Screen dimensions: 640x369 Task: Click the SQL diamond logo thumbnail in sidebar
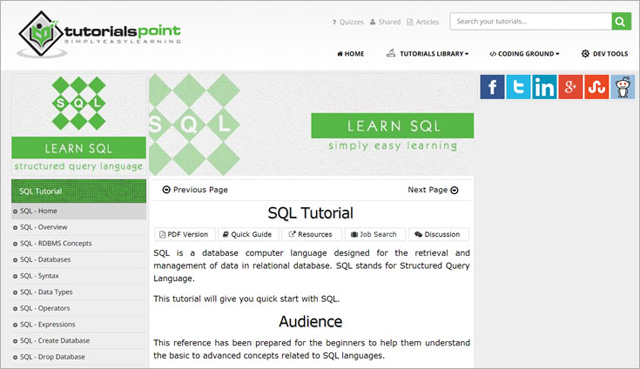[x=79, y=103]
